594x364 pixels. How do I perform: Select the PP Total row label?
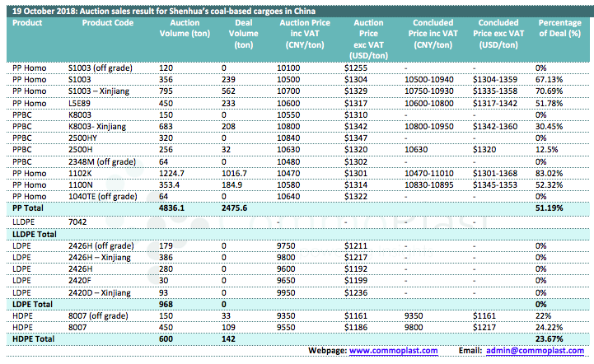pos(30,210)
